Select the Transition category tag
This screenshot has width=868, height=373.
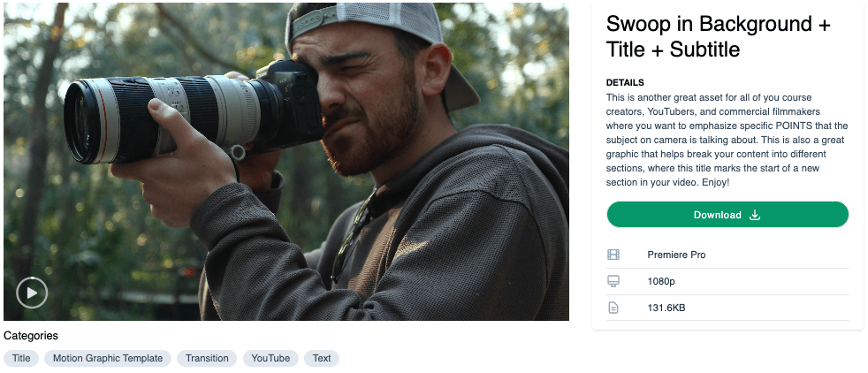pyautogui.click(x=207, y=358)
